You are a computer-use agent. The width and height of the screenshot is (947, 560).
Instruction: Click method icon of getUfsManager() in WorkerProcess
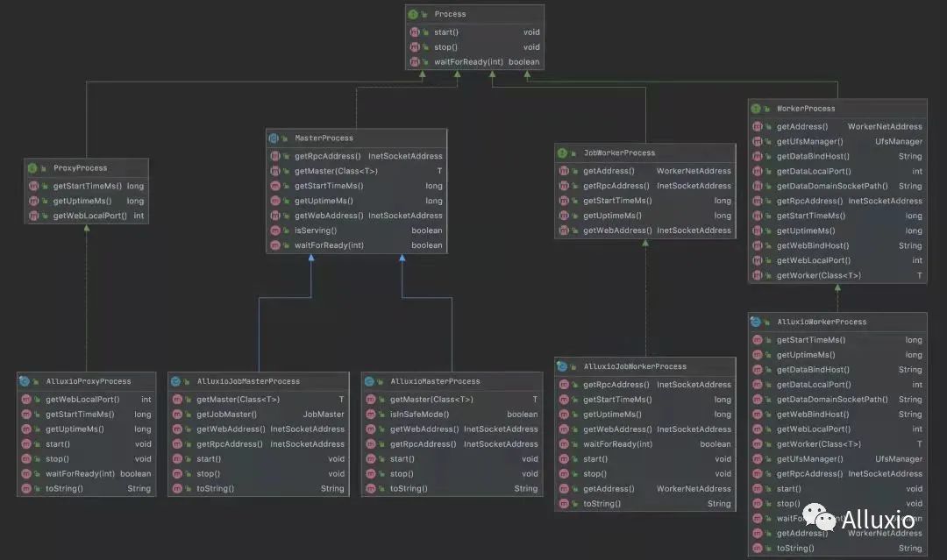tap(758, 141)
